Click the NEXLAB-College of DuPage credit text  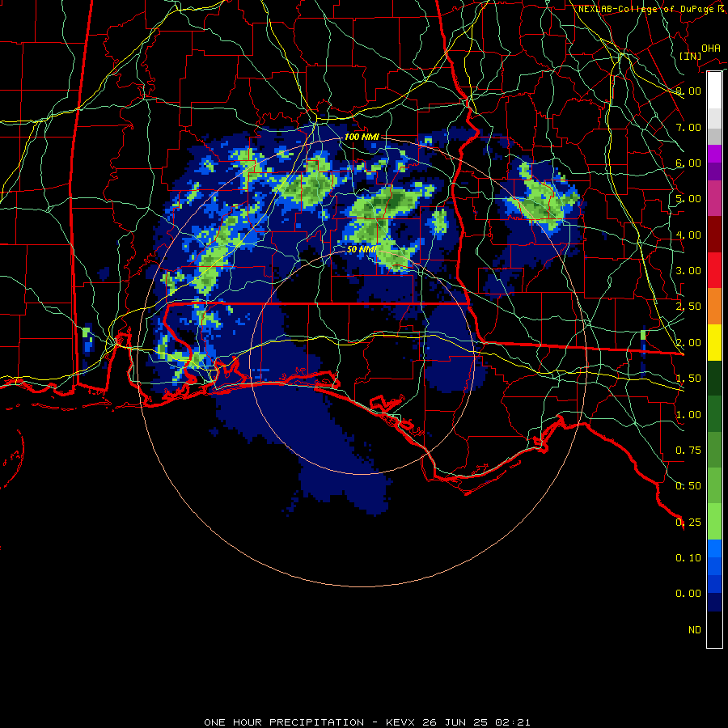651,9
